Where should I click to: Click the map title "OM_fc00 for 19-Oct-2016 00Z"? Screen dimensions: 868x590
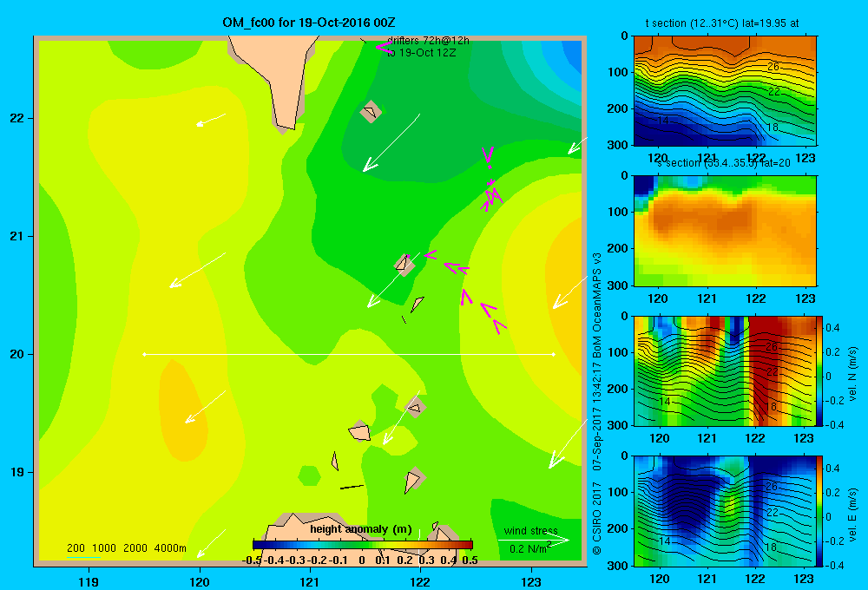tap(309, 23)
